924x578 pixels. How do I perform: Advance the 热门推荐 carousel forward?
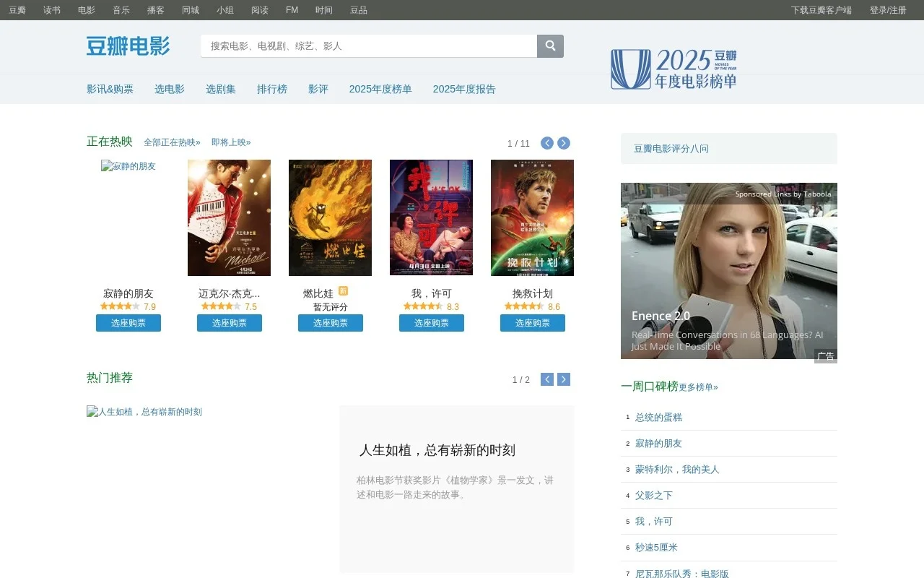pos(563,379)
